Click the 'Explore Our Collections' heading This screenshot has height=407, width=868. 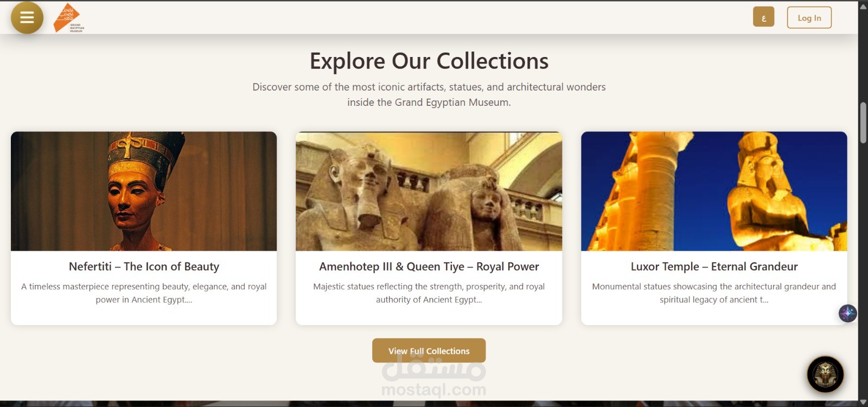429,61
